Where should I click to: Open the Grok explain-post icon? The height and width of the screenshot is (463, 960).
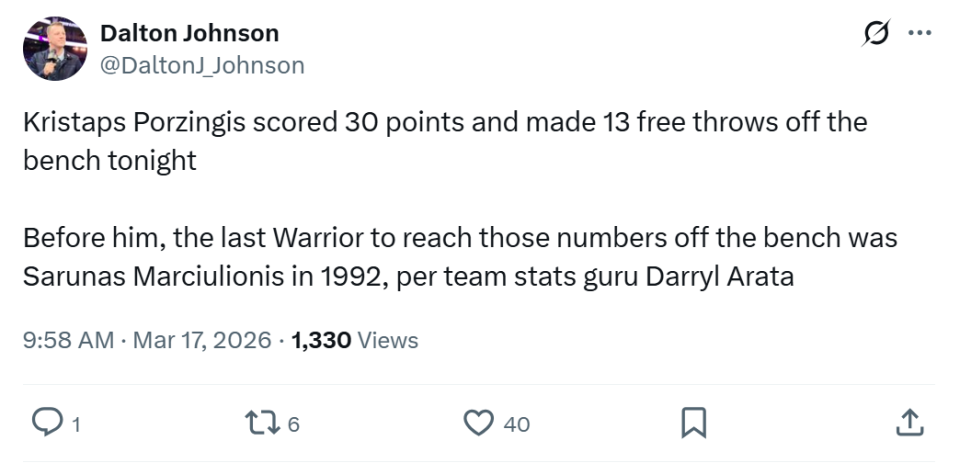click(875, 34)
